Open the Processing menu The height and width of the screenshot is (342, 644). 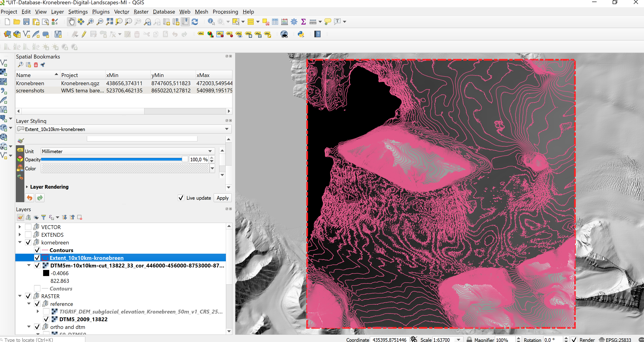(x=225, y=12)
